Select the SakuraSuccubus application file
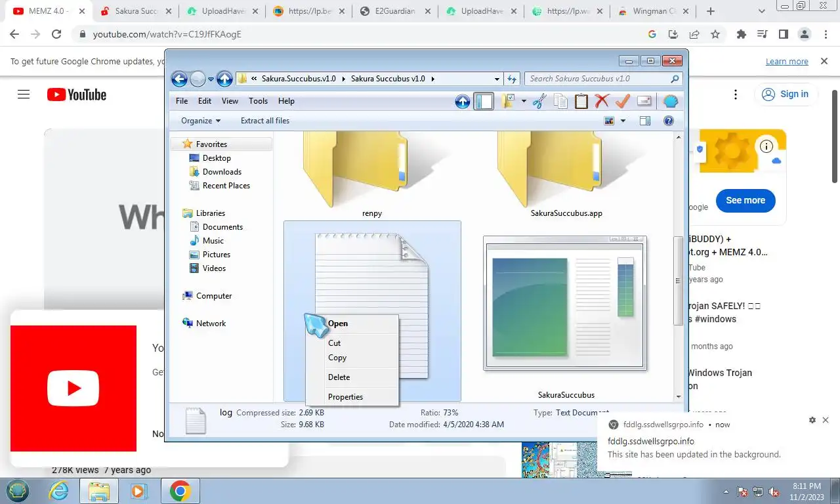The height and width of the screenshot is (504, 840). coord(566,318)
